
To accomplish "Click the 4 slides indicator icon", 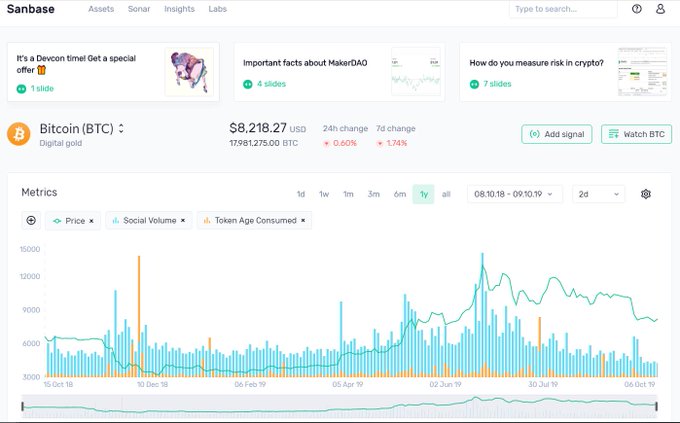I will (248, 84).
